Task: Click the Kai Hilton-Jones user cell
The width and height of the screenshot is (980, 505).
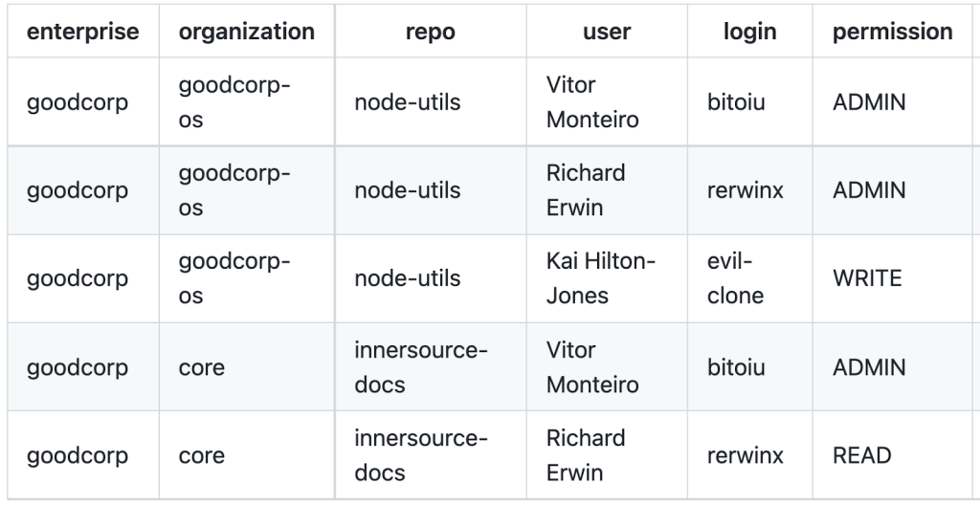Action: 599,278
